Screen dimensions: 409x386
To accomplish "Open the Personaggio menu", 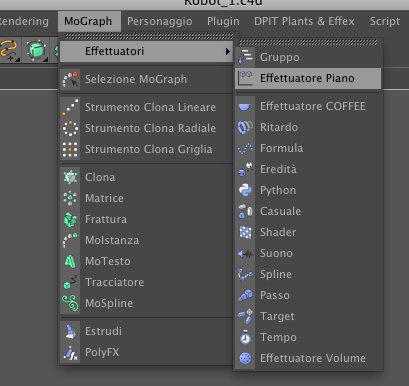I will (x=160, y=21).
